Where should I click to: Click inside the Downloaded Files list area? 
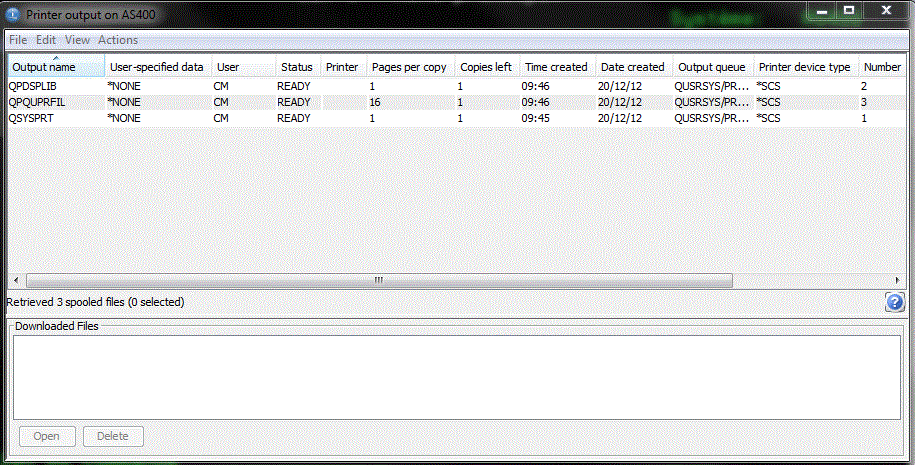(x=456, y=377)
